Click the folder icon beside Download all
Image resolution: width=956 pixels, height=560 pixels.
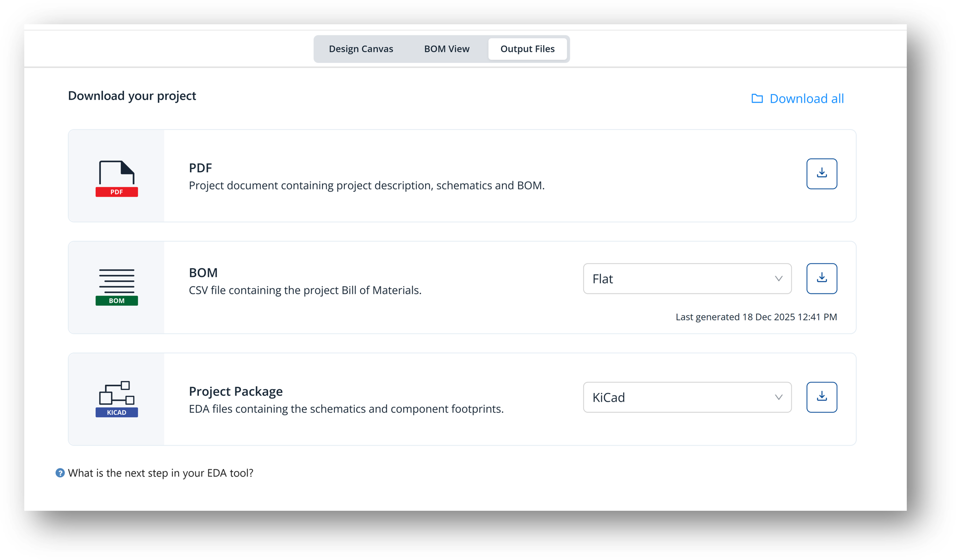[757, 98]
